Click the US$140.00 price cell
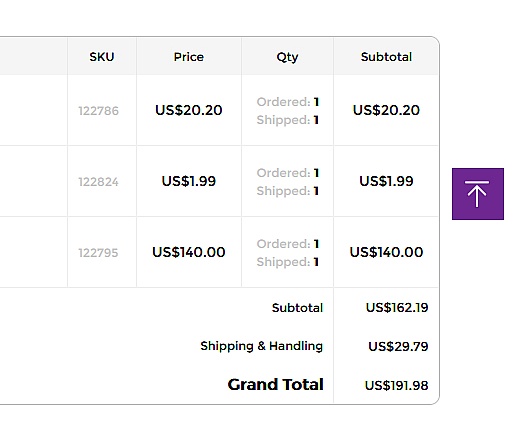The width and height of the screenshot is (520, 433). click(189, 252)
